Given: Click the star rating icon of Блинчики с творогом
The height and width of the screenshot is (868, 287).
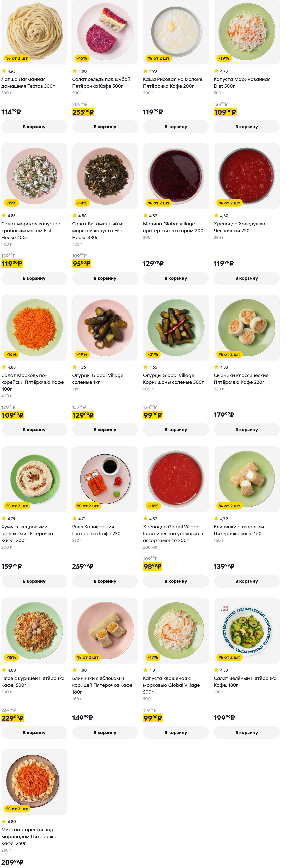Looking at the screenshot, I should [x=216, y=519].
